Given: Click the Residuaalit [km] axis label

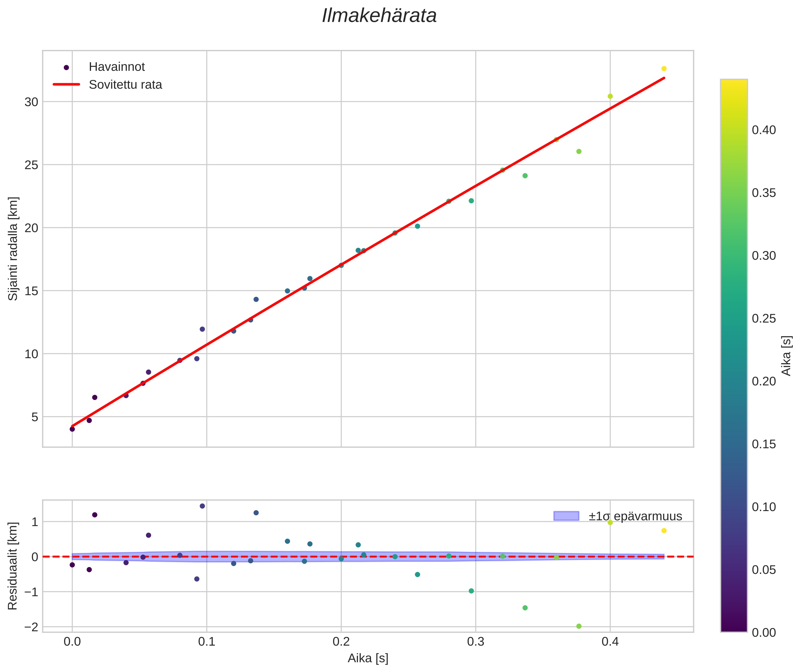Looking at the screenshot, I should [x=13, y=566].
